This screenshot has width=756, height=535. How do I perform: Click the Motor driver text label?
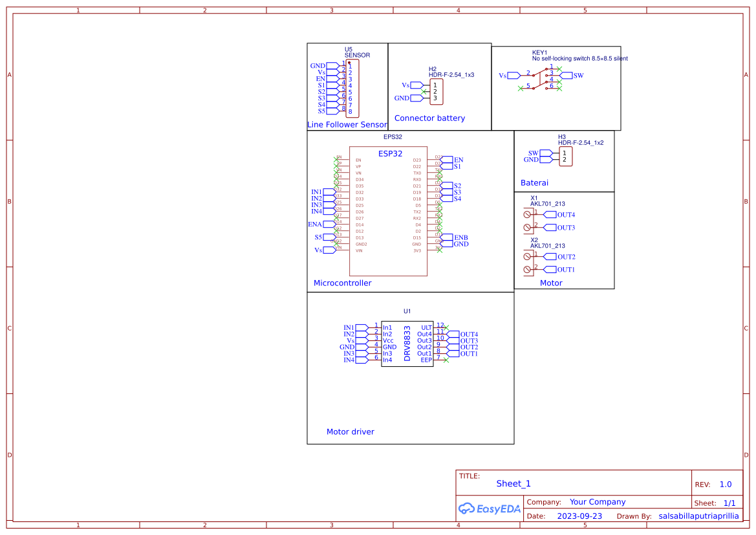(351, 431)
